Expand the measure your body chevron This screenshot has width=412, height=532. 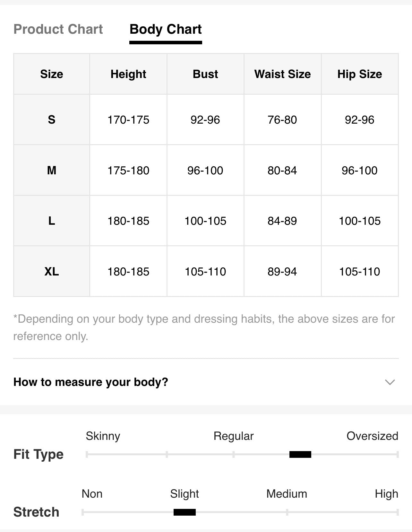tap(390, 382)
